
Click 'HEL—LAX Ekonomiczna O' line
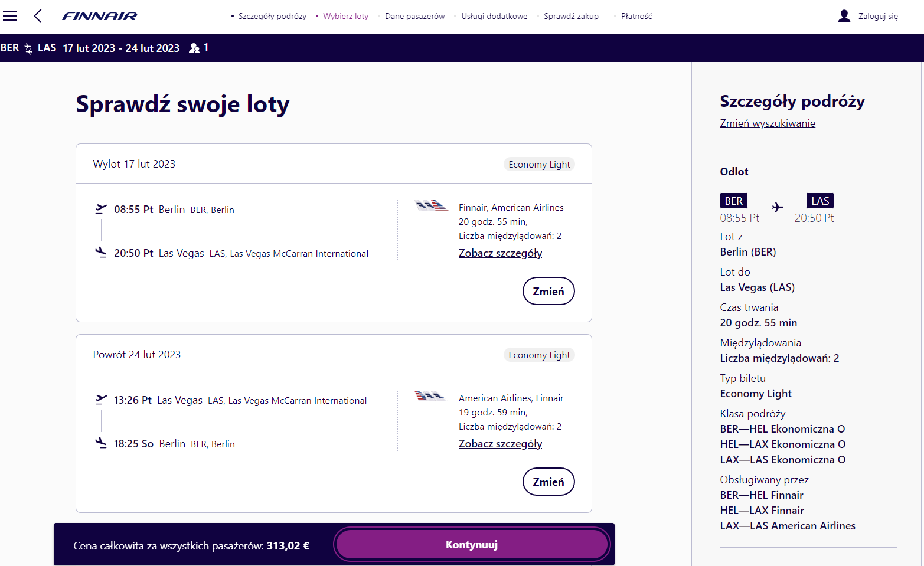tap(783, 444)
